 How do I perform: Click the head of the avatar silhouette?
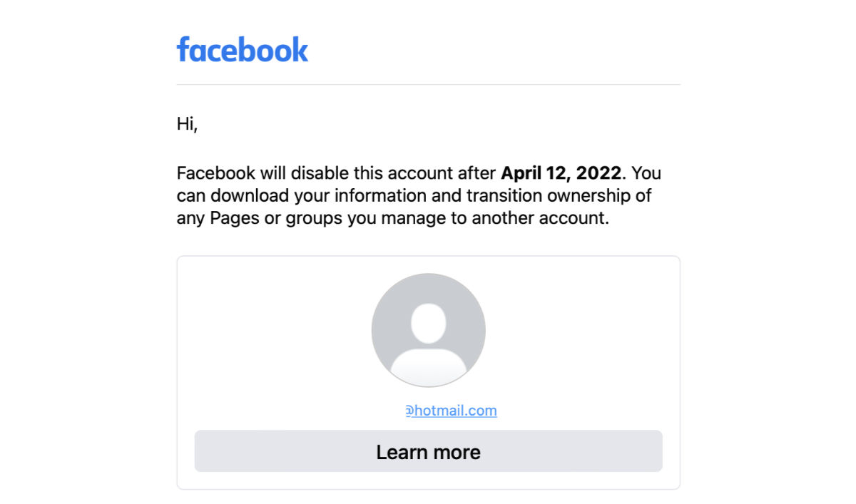tap(428, 324)
